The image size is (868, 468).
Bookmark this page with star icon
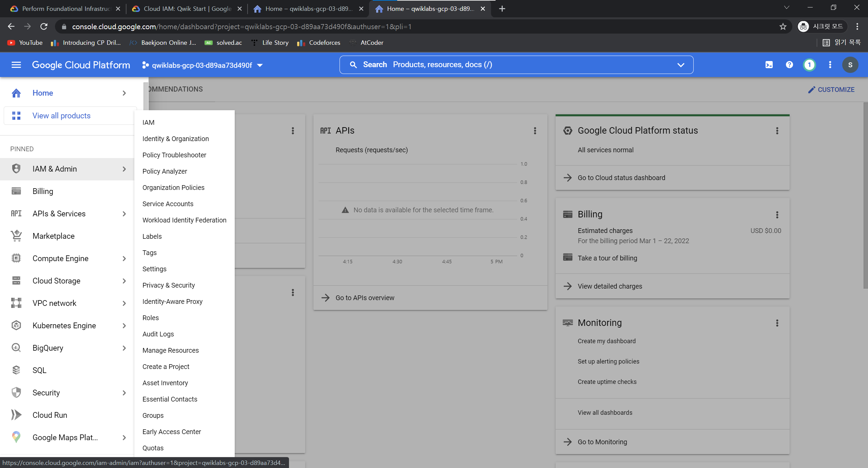pyautogui.click(x=783, y=26)
